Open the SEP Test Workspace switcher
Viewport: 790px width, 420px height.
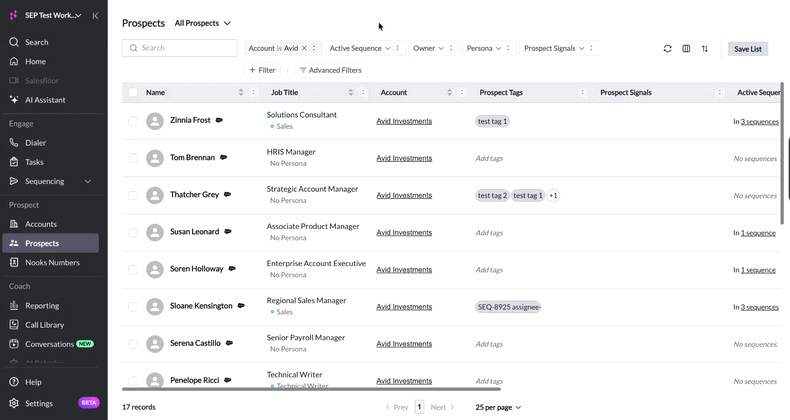pyautogui.click(x=52, y=16)
